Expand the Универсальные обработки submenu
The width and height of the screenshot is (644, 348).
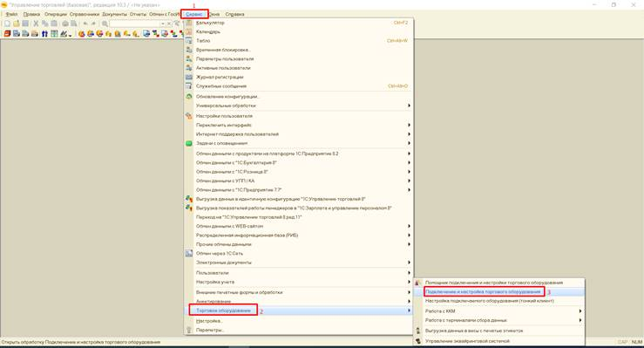click(299, 106)
